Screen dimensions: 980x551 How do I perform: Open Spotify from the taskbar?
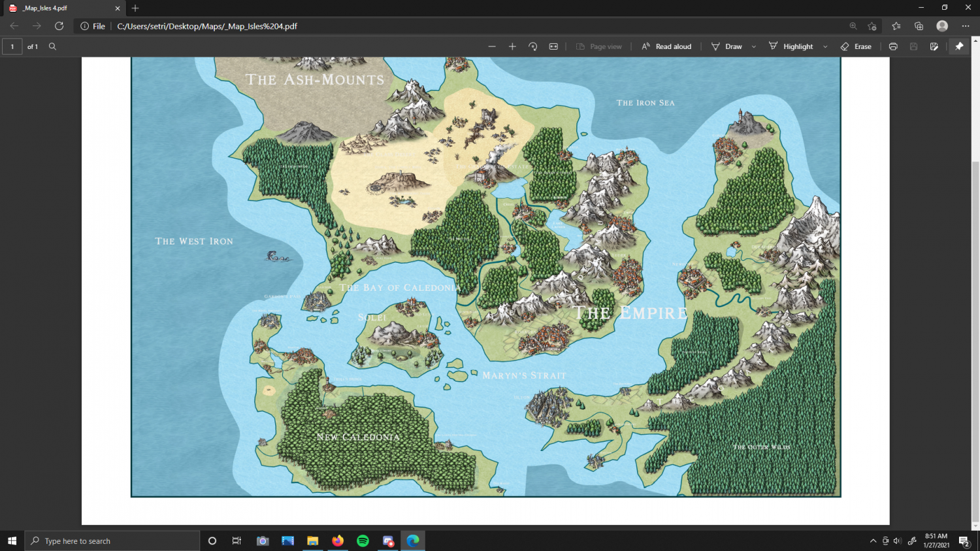click(x=363, y=541)
